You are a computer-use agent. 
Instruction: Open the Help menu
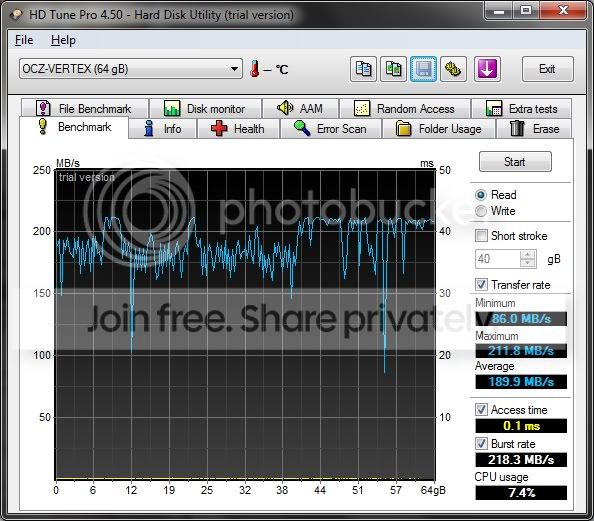(x=63, y=40)
